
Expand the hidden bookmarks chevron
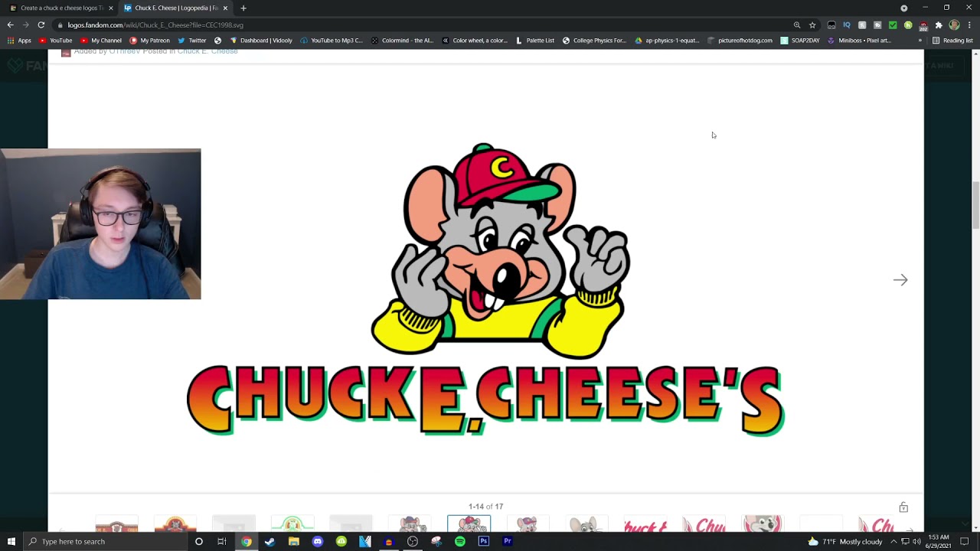pyautogui.click(x=920, y=41)
